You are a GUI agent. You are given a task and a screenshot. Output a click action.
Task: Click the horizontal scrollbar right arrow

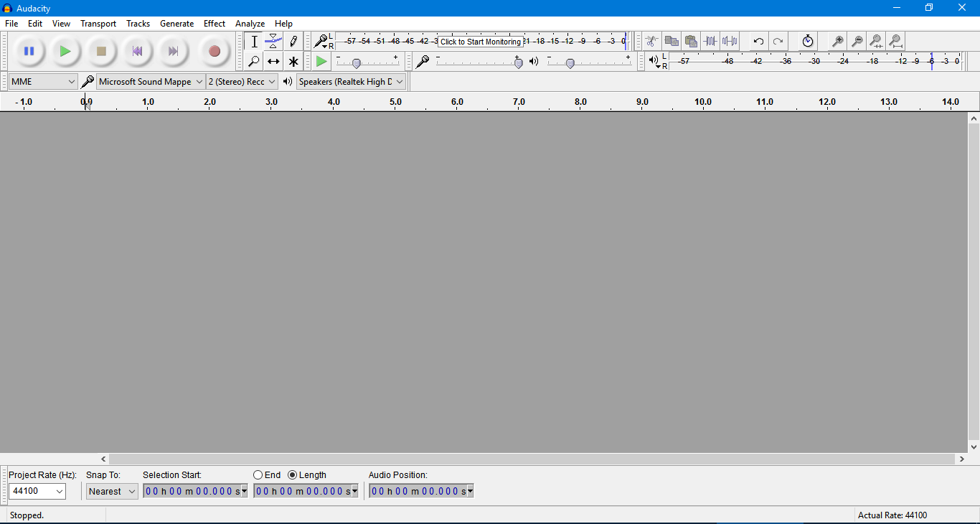[961, 459]
